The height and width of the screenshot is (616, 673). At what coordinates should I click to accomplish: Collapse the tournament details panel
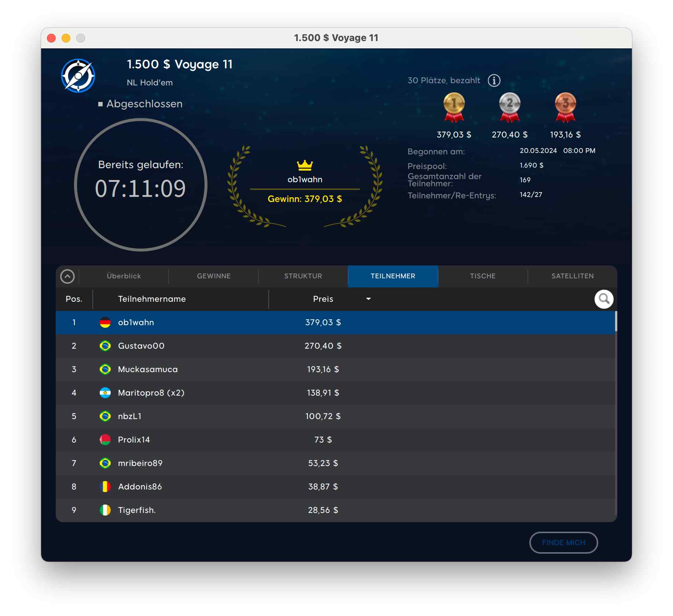coord(67,276)
